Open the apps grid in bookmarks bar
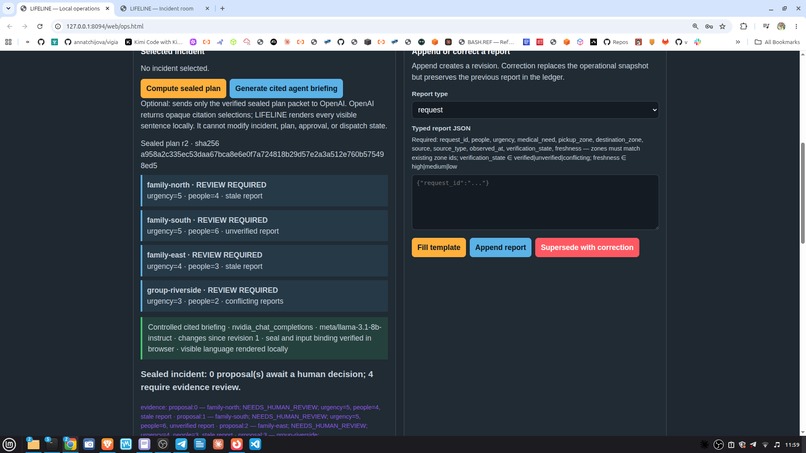The image size is (806, 453). click(x=8, y=42)
